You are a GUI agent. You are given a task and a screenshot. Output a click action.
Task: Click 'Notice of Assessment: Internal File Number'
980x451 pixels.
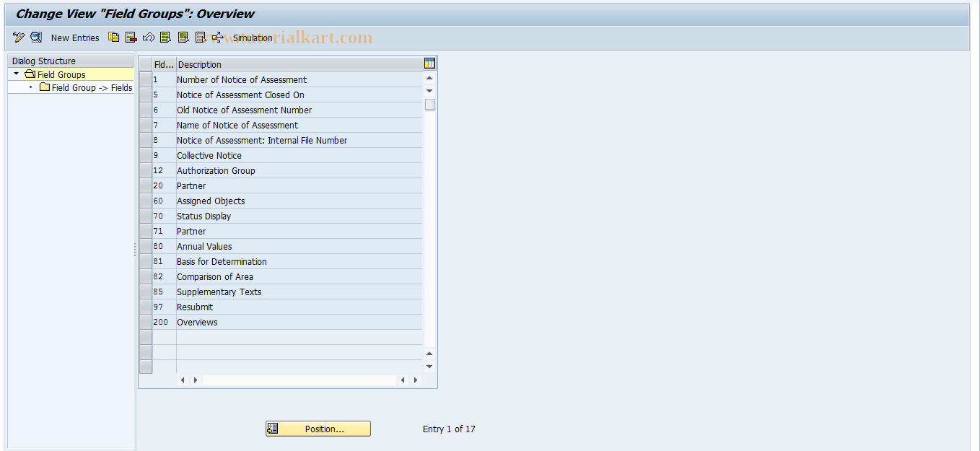click(299, 140)
